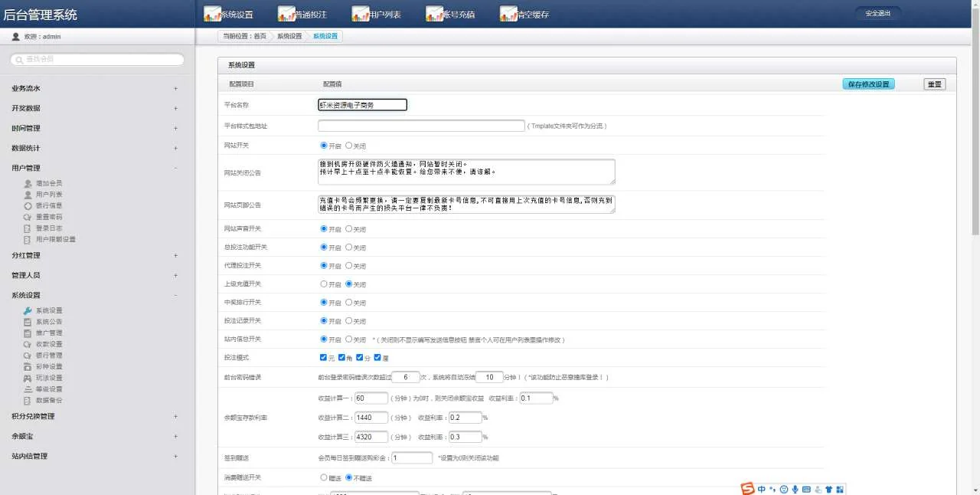Screen dimensions: 980x495
Task: Click the 系统设置 icon in the top toolbar
Action: click(212, 14)
